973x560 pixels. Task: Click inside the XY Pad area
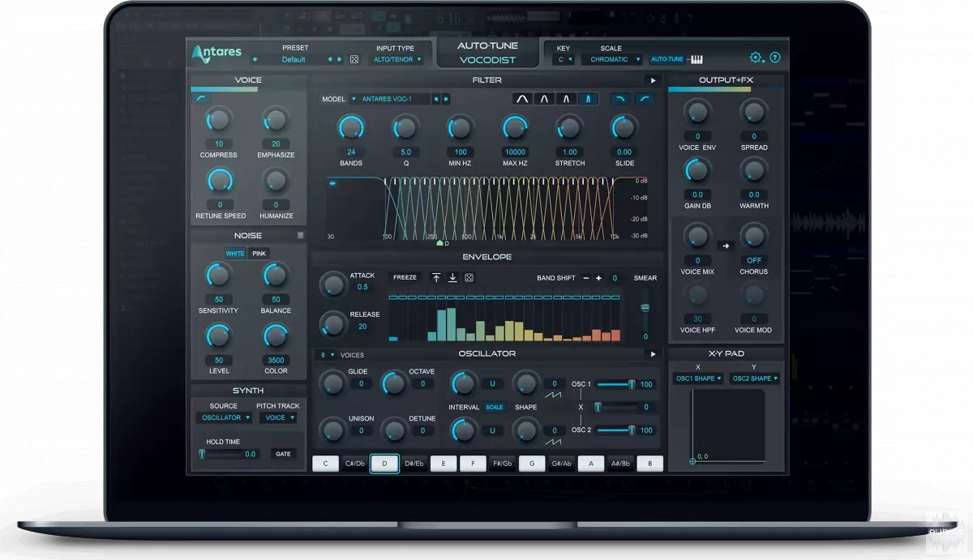(x=728, y=426)
